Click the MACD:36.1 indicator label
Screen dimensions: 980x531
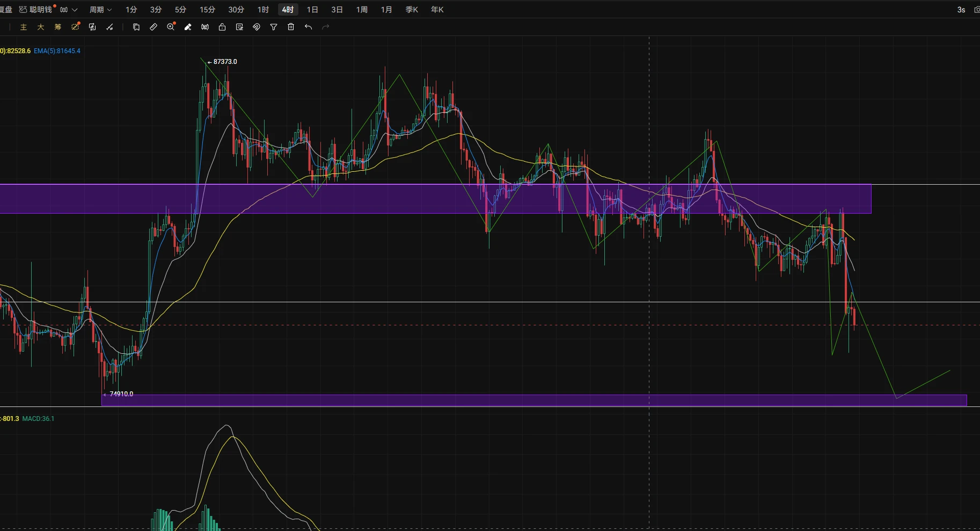click(38, 419)
